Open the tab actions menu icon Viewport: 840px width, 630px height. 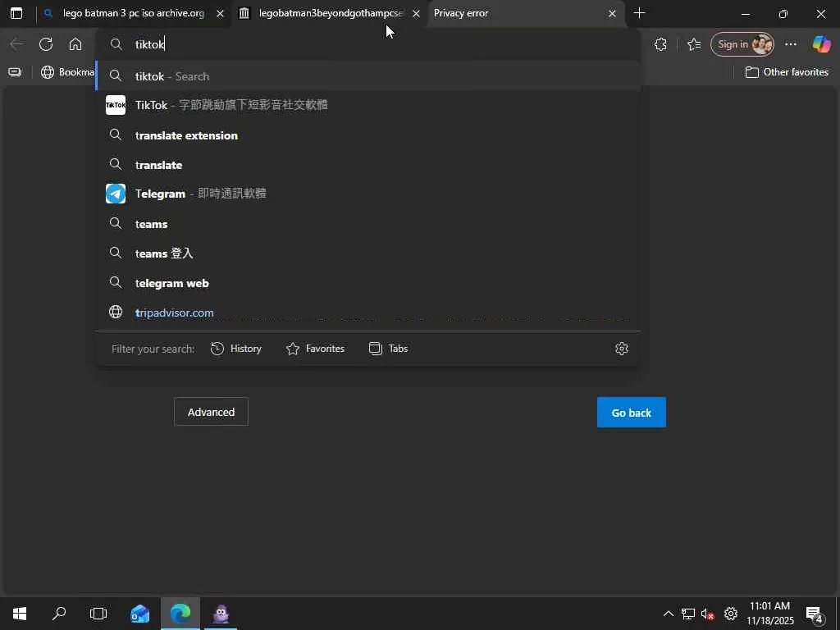tap(16, 13)
